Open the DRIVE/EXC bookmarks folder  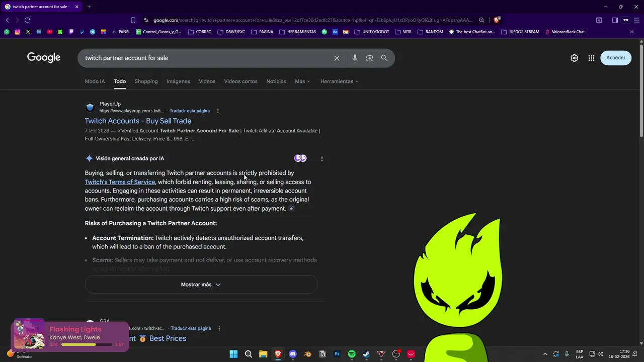231,32
